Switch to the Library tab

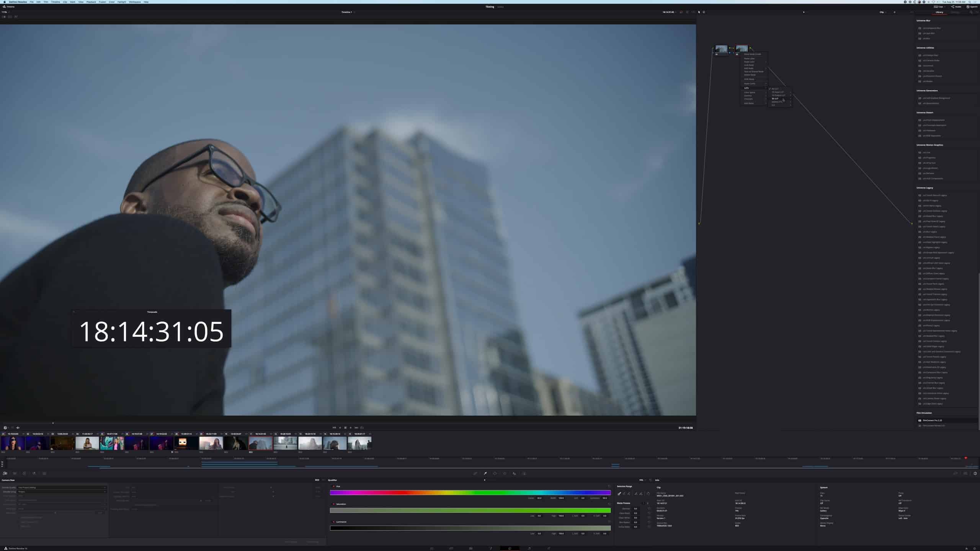(939, 12)
